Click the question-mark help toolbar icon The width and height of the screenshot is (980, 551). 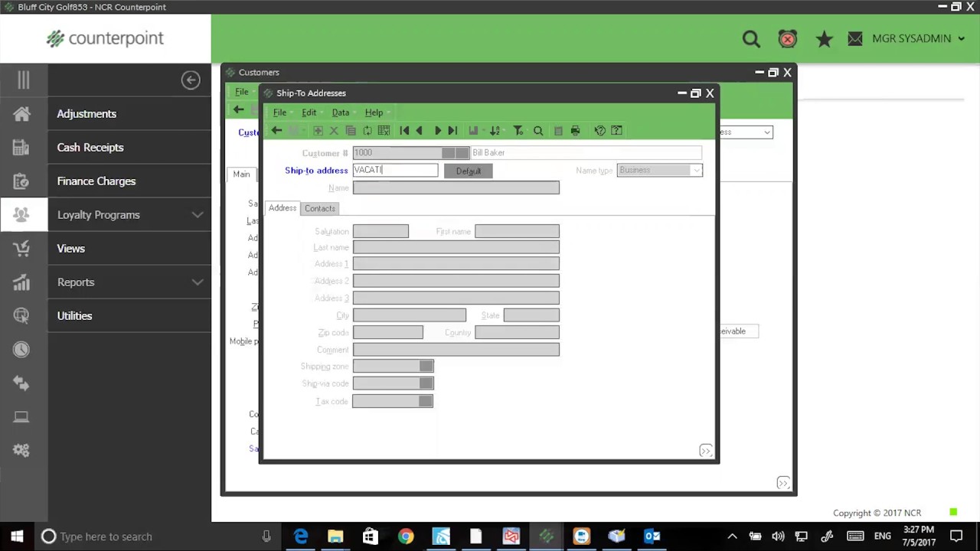pyautogui.click(x=600, y=131)
